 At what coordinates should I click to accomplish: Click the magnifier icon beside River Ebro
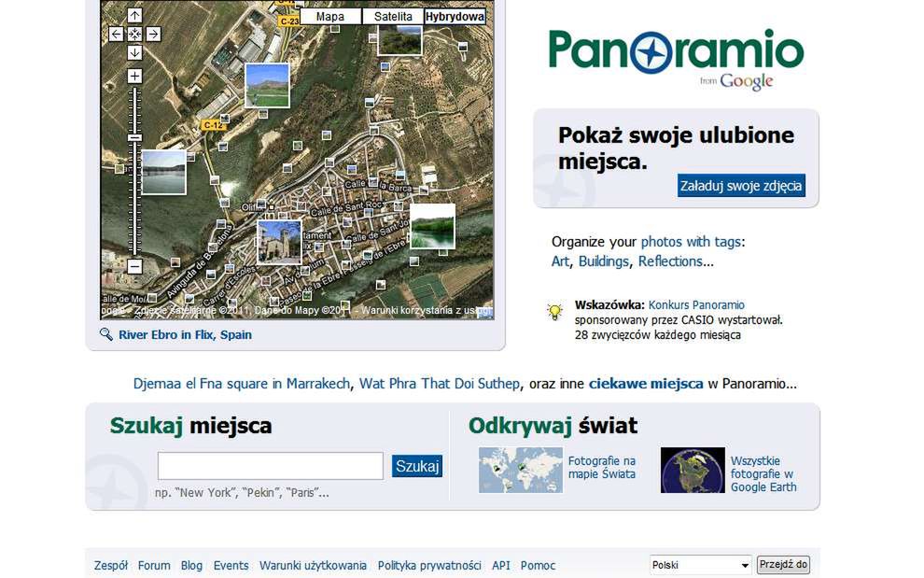pos(106,334)
